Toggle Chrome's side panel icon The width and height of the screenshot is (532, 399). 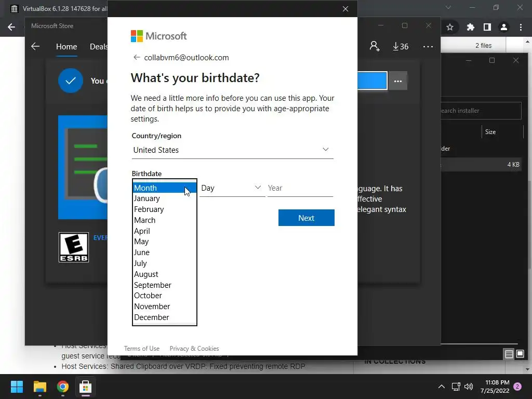coord(487,27)
